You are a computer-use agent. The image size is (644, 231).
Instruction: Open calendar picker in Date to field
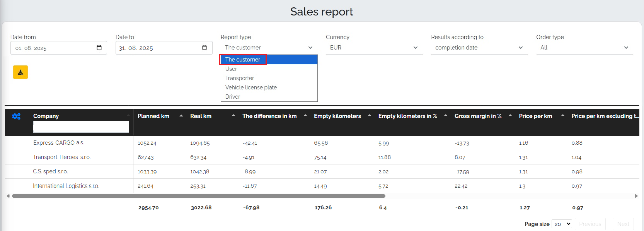pos(204,48)
